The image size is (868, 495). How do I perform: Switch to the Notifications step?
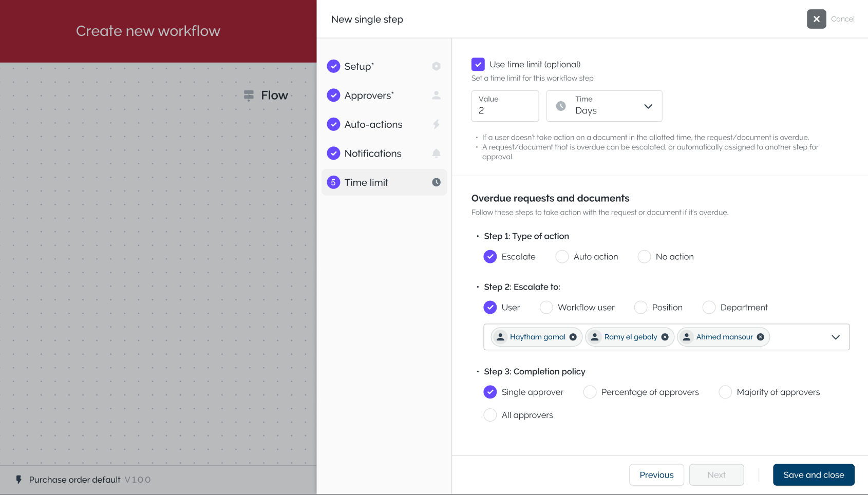click(373, 154)
